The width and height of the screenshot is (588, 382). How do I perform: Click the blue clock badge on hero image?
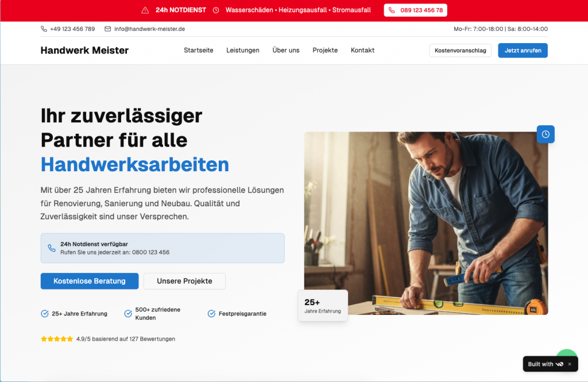(x=546, y=134)
